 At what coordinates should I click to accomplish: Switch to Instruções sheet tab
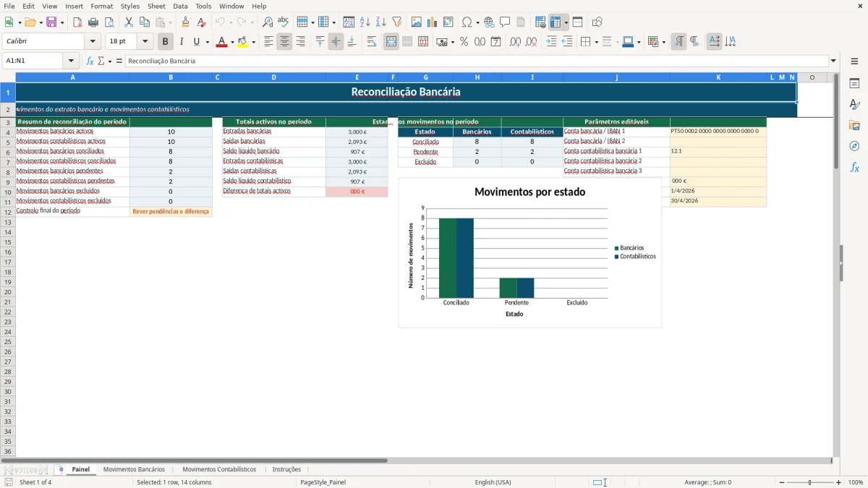pos(286,469)
